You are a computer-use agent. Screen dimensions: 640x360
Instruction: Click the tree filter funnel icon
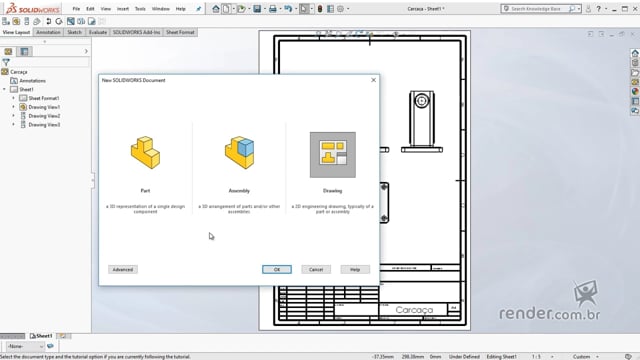tap(6, 62)
